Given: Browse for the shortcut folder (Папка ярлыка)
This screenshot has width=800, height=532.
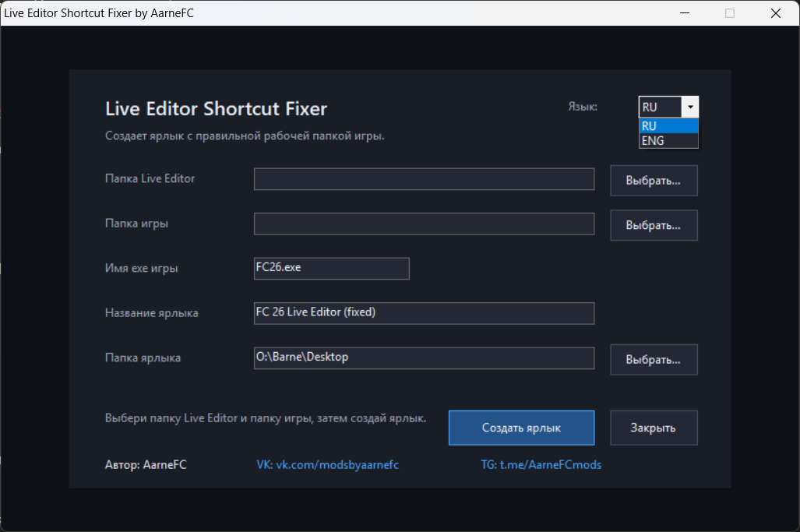Looking at the screenshot, I should (654, 360).
